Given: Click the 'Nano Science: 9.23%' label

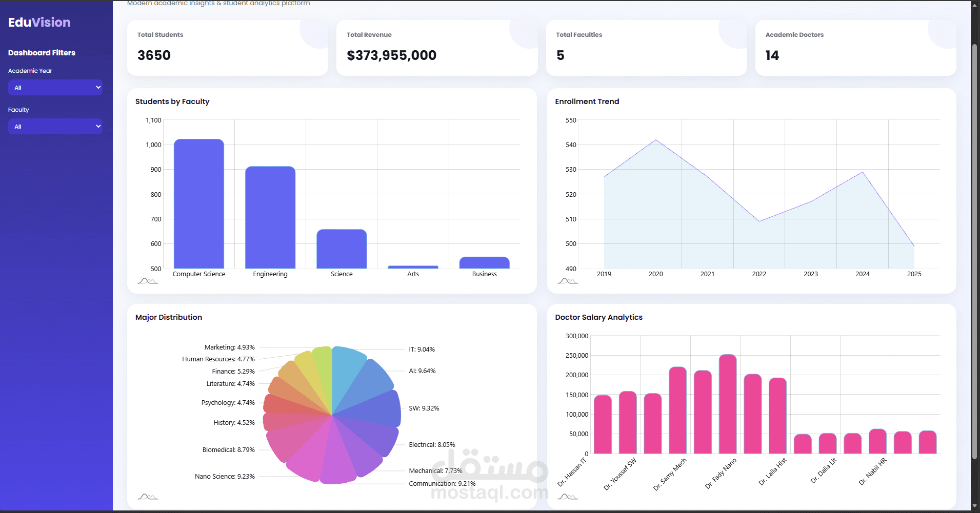Looking at the screenshot, I should pyautogui.click(x=225, y=477).
